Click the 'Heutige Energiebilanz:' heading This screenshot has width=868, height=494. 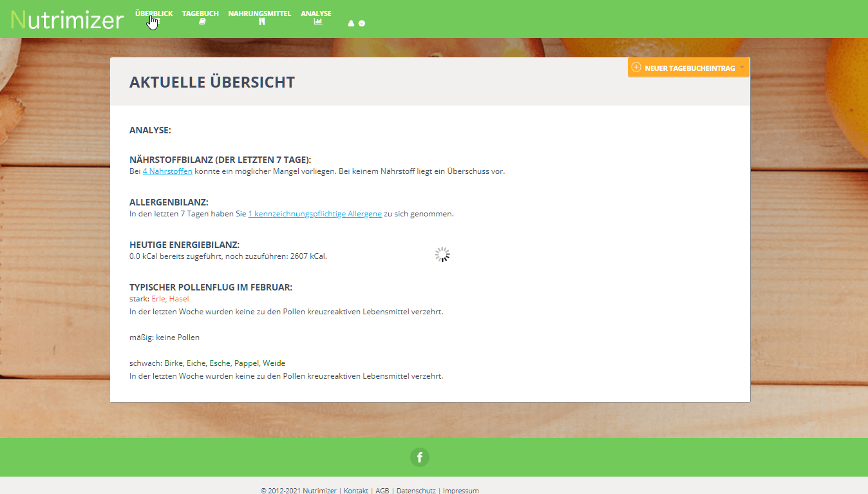(x=184, y=245)
